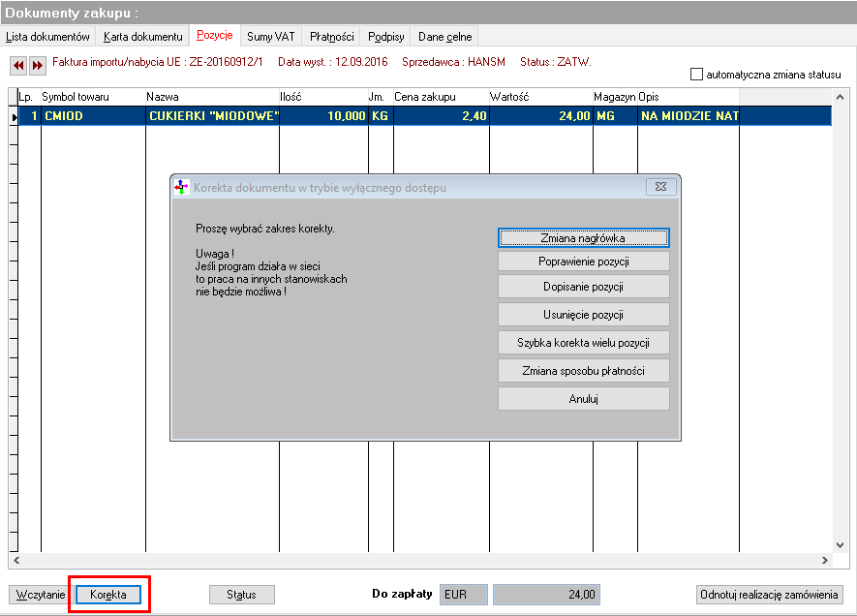This screenshot has height=616, width=857.
Task: Switch to the Lista dokumentów tab
Action: tap(47, 37)
